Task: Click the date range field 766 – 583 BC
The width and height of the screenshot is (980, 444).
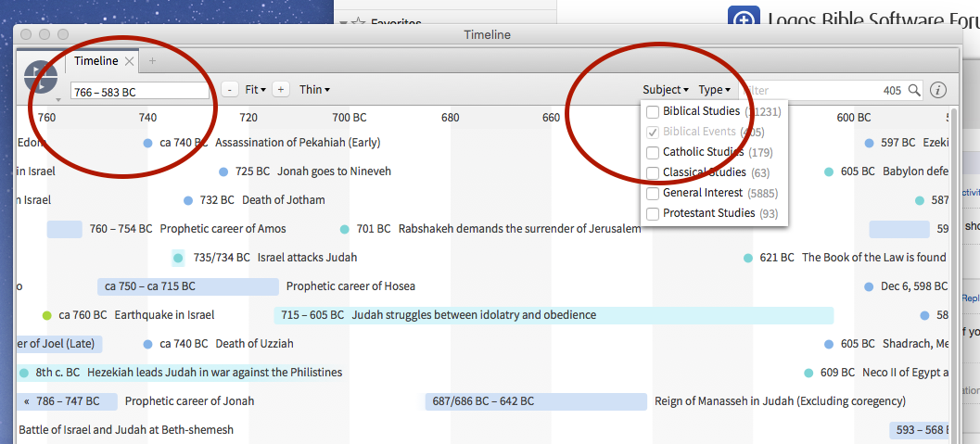Action: pyautogui.click(x=140, y=91)
